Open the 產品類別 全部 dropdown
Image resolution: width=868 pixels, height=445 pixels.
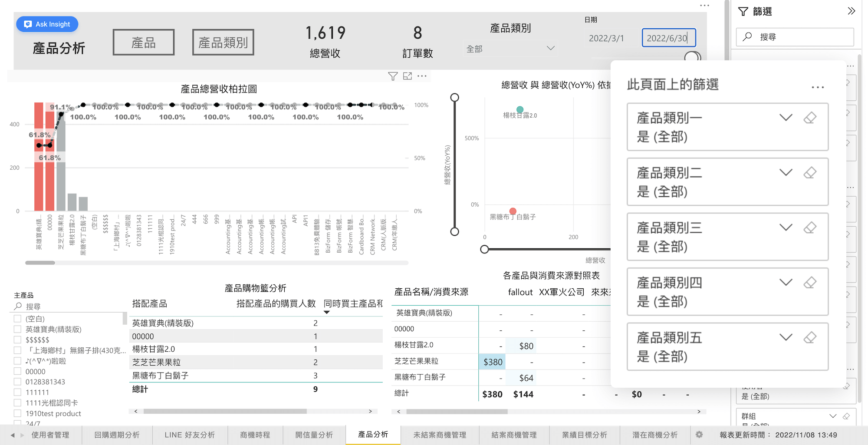510,49
